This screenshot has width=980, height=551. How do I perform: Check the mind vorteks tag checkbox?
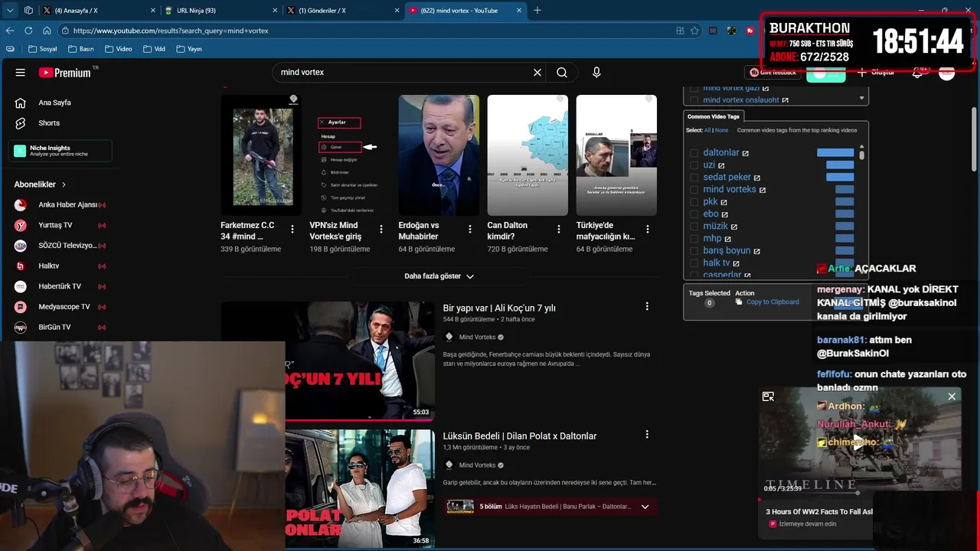[694, 190]
